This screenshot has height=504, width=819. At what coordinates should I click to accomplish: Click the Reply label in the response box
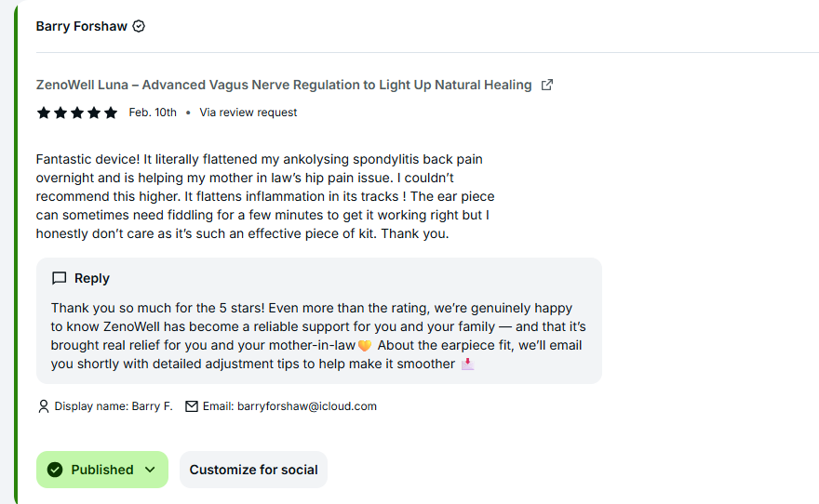(x=92, y=278)
